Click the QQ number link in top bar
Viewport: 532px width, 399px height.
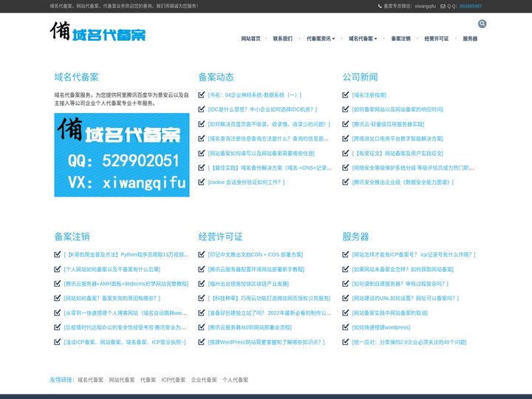(x=471, y=6)
